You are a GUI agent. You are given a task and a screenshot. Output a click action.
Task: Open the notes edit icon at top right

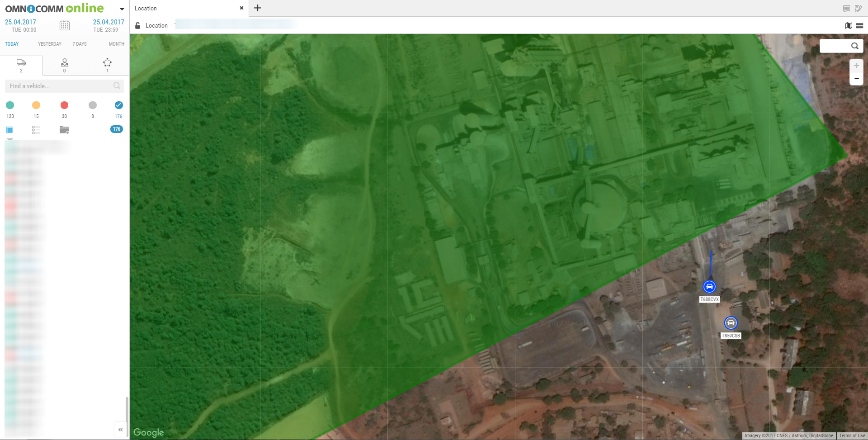pyautogui.click(x=858, y=9)
